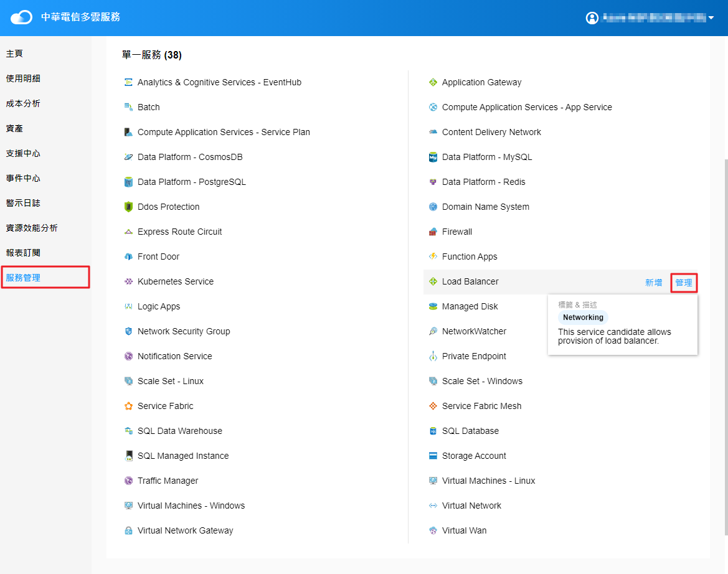This screenshot has height=574, width=728.
Task: Click the Batch service icon
Action: point(129,107)
